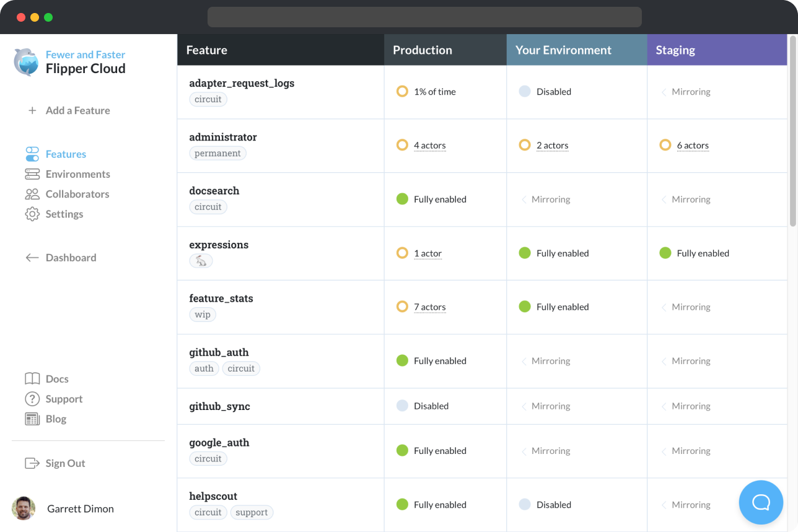
Task: Click the Support question mark icon
Action: [x=32, y=399]
